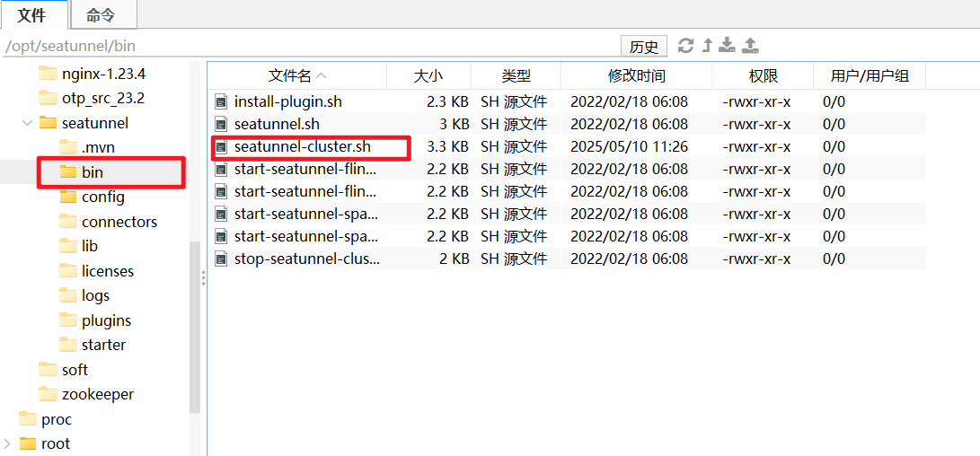Open the logs folder in the tree
980x456 pixels.
pos(95,295)
